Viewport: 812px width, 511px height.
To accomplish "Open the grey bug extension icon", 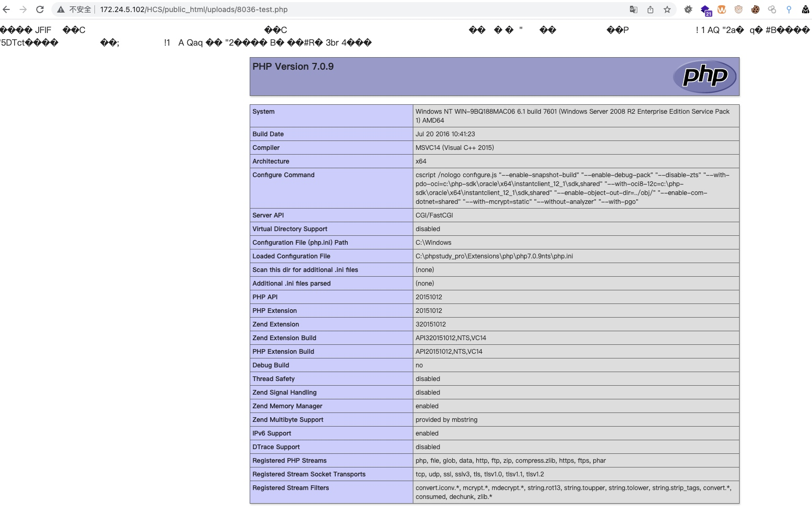I will tap(688, 9).
